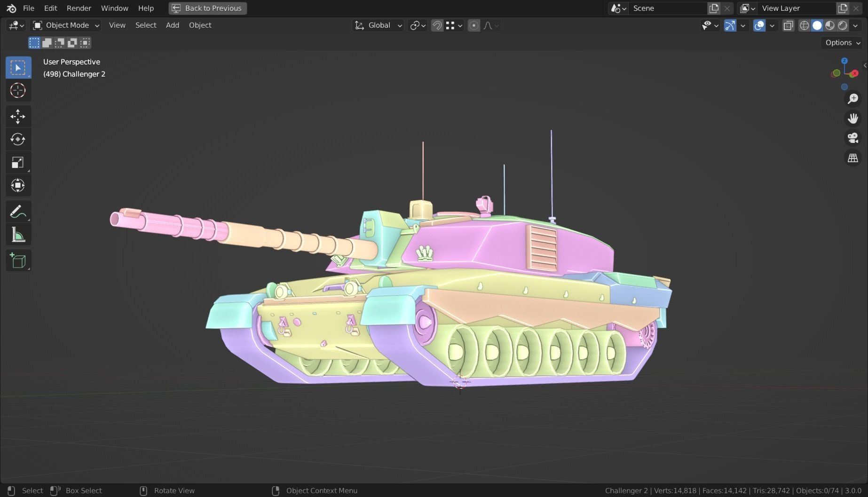This screenshot has width=868, height=497.
Task: Browse scenes with scene selector icon
Action: click(618, 8)
